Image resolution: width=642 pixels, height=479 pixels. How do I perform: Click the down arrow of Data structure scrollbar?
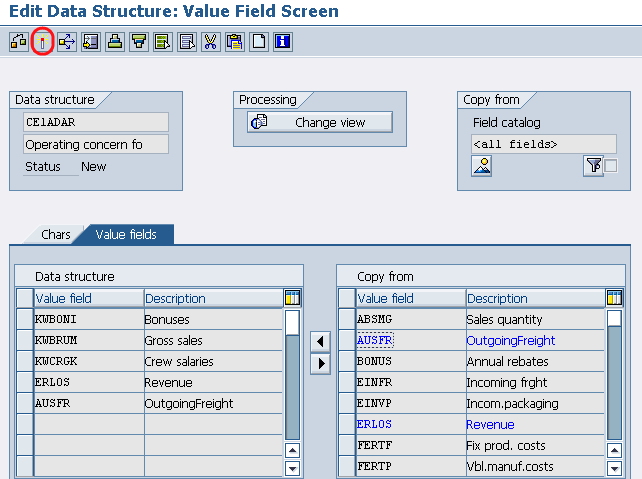(x=292, y=468)
